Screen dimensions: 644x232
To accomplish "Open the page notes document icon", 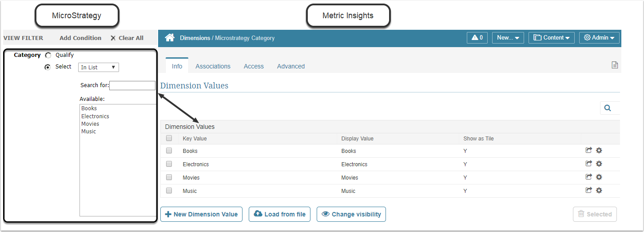I will point(615,65).
